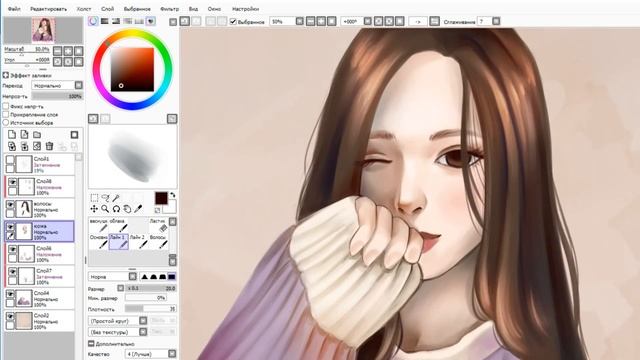Click the navigator thumbnail preview
This screenshot has width=640, height=360.
(x=43, y=30)
